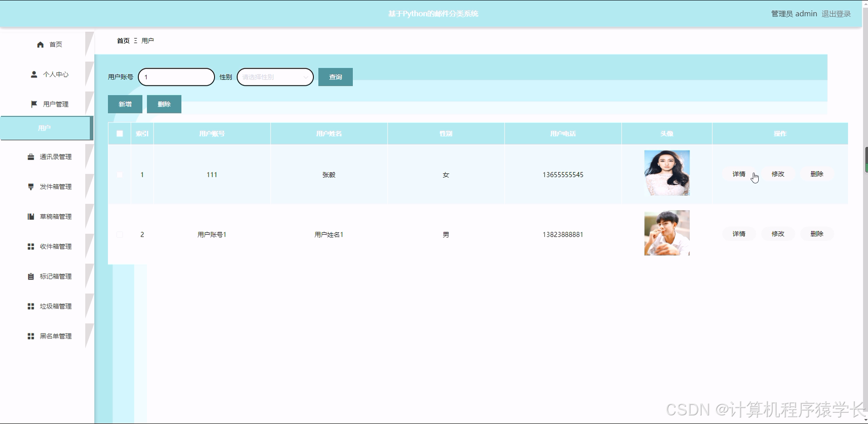Viewport: 868px width, 424px height.
Task: Click the clipboard icon beside 标记箱管理
Action: (x=31, y=276)
